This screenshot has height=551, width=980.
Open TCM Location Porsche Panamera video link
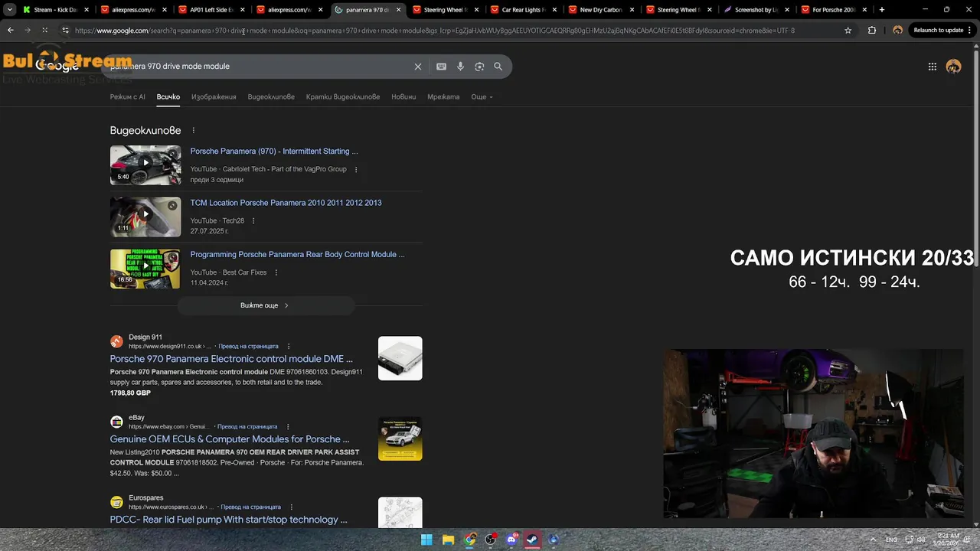point(286,203)
